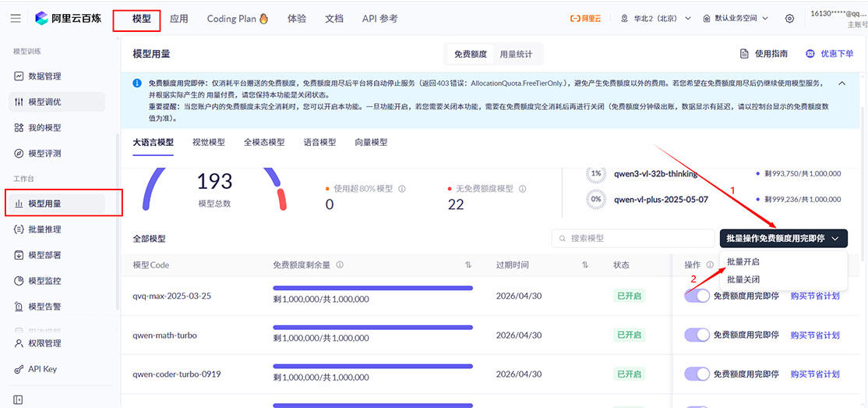
Task: Click the 模型告警 alarm icon
Action: [19, 307]
